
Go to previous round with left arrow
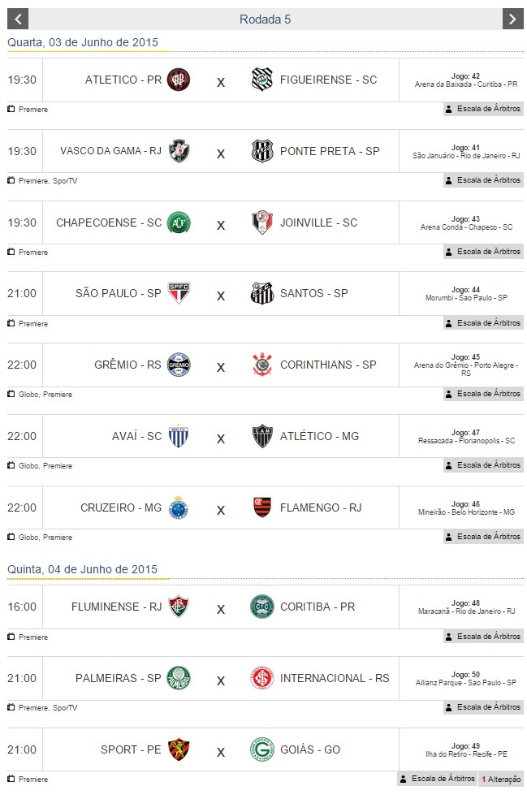point(17,19)
